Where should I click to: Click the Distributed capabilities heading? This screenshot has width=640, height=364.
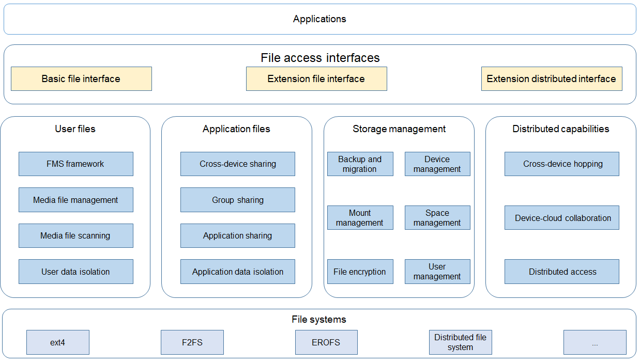(x=561, y=129)
